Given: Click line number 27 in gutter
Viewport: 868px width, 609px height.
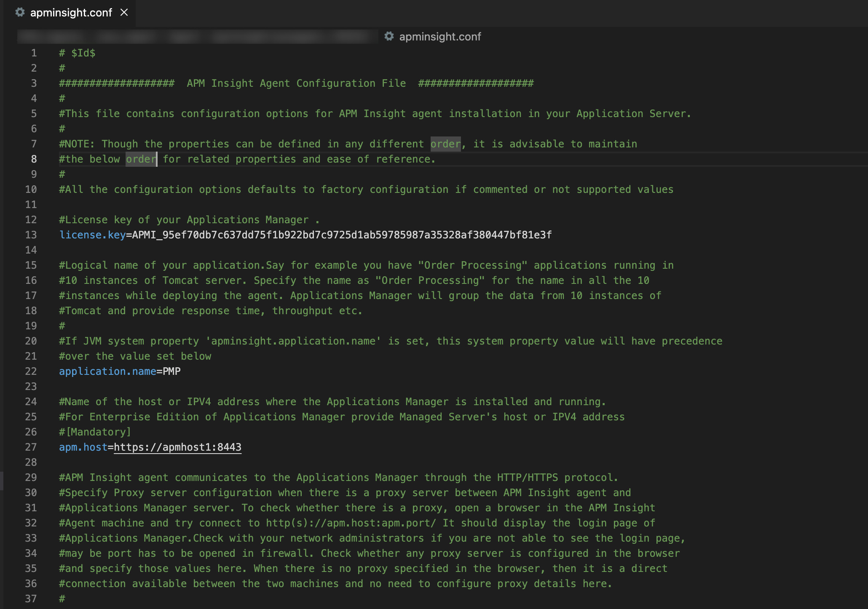Looking at the screenshot, I should [x=31, y=447].
